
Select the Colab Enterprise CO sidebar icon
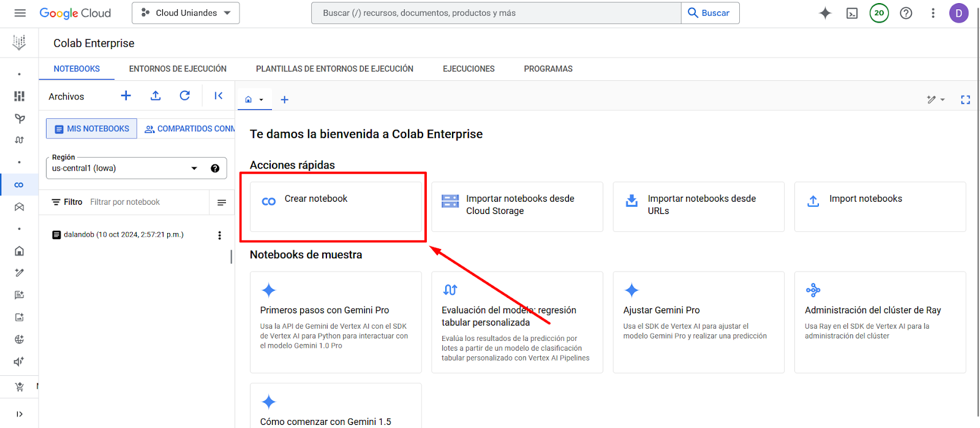tap(19, 185)
